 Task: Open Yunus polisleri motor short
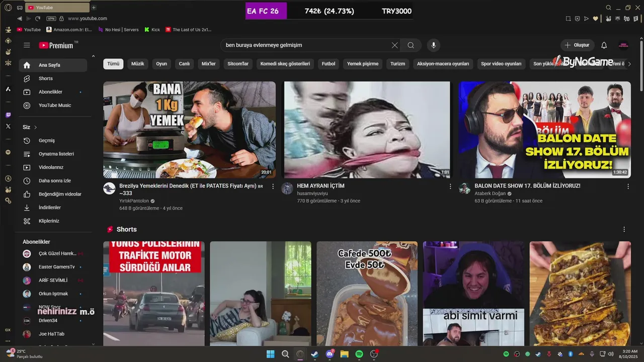pos(154,294)
